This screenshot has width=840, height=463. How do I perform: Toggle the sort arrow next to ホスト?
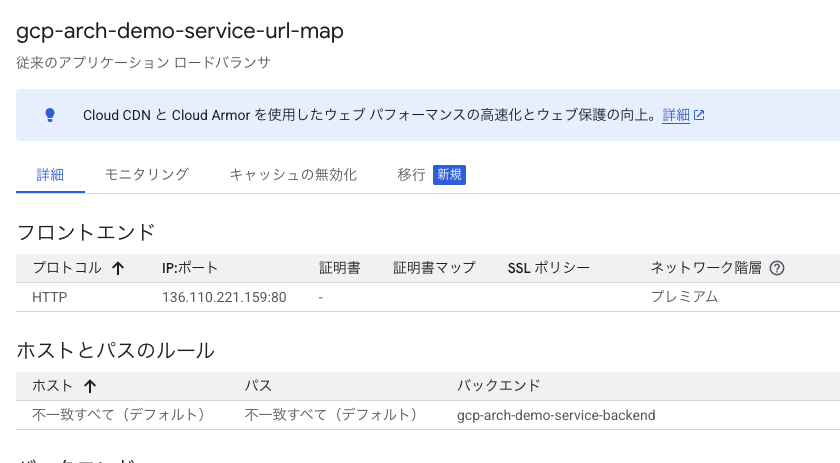point(90,385)
